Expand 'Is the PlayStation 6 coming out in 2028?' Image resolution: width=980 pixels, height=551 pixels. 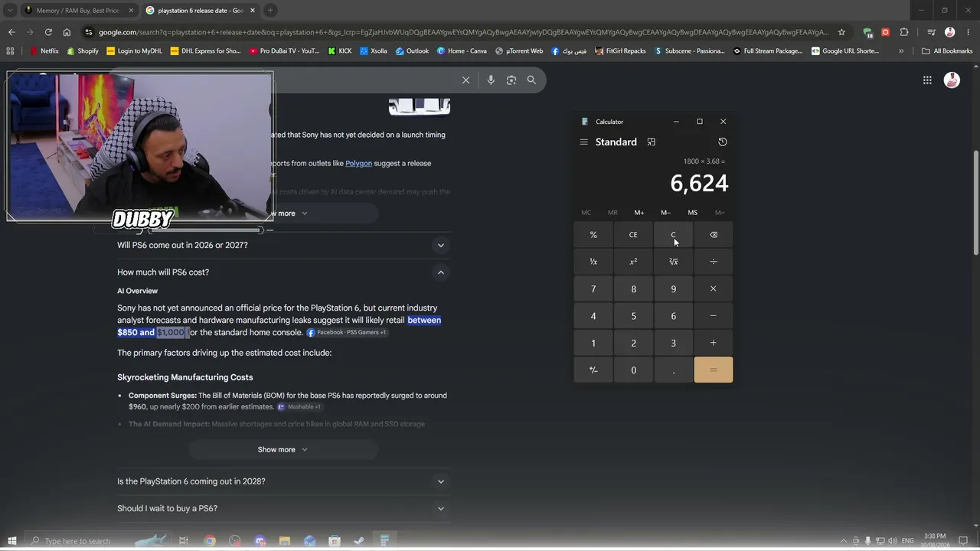(283, 481)
